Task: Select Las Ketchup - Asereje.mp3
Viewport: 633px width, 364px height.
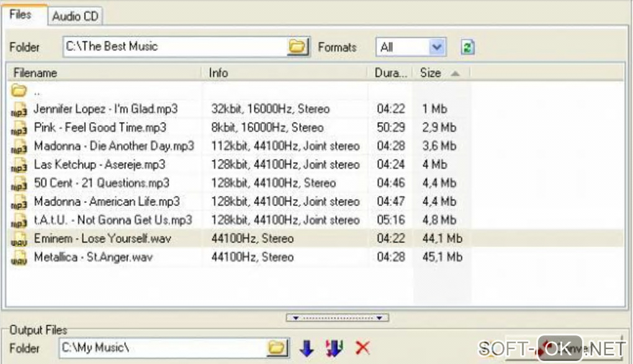Action: point(100,165)
